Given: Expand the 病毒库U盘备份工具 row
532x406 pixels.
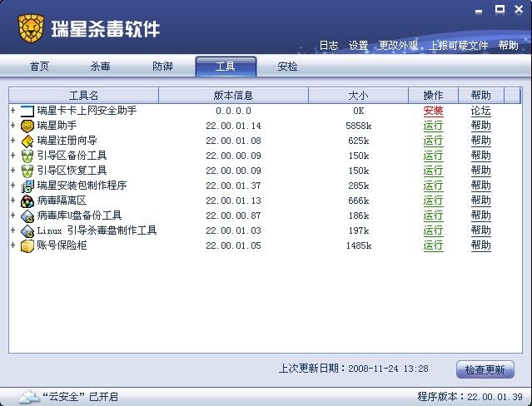Looking at the screenshot, I should click(x=12, y=215).
